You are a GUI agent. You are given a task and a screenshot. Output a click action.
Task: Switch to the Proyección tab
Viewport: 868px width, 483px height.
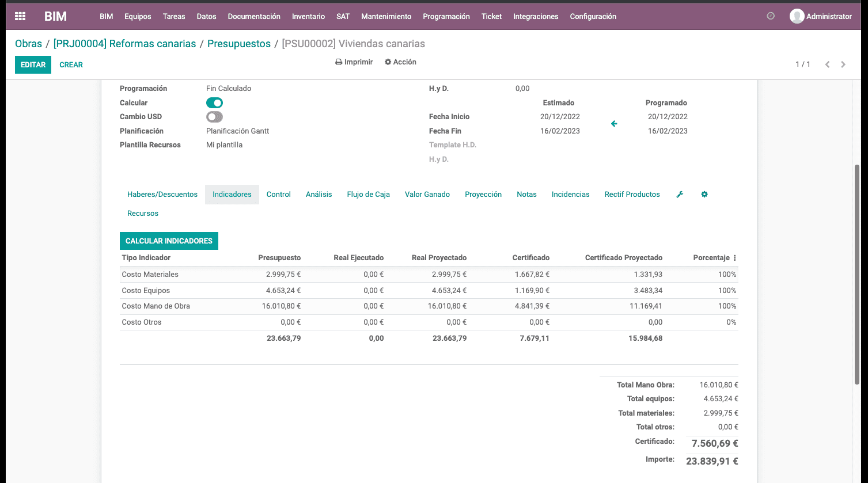pyautogui.click(x=483, y=195)
